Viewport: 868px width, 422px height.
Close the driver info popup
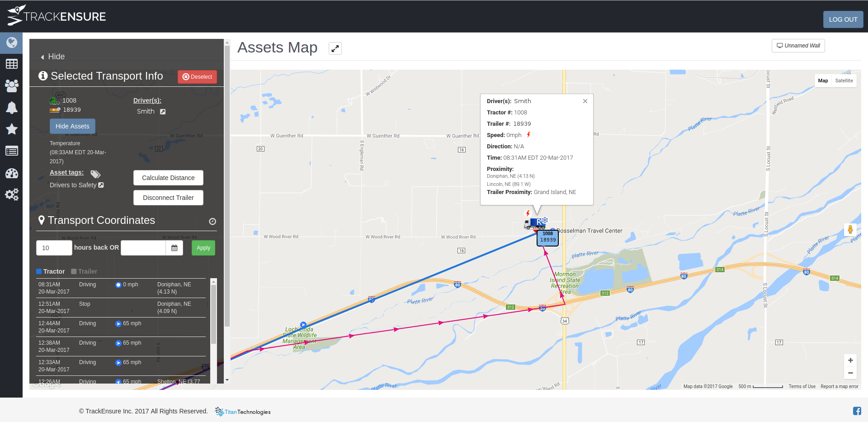tap(585, 101)
